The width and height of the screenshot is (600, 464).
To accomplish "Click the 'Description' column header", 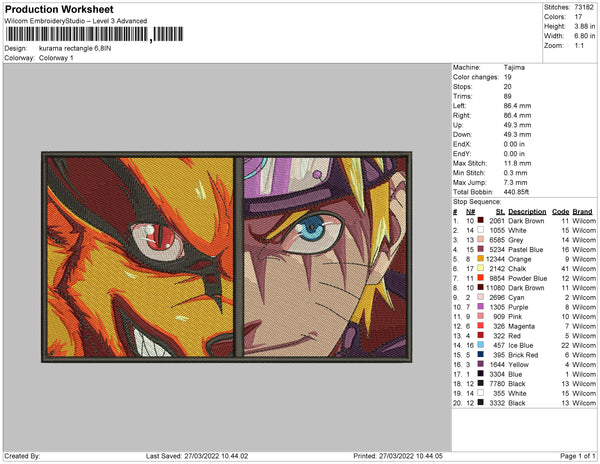I will pos(527,212).
